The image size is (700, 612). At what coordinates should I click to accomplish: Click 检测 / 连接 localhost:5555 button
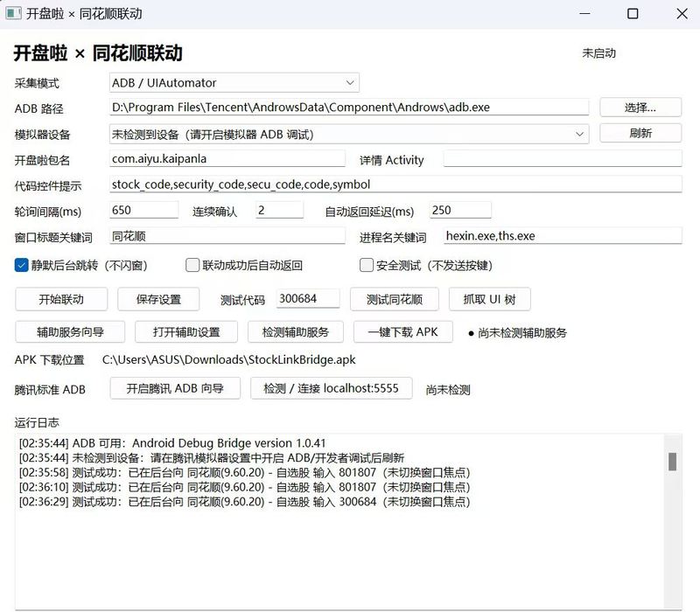[332, 388]
